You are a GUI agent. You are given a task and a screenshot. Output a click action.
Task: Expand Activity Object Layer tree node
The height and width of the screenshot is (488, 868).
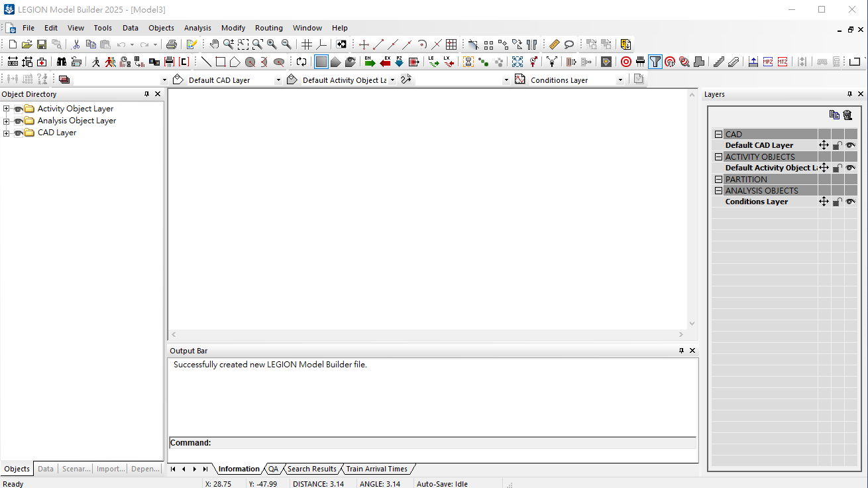(7, 109)
